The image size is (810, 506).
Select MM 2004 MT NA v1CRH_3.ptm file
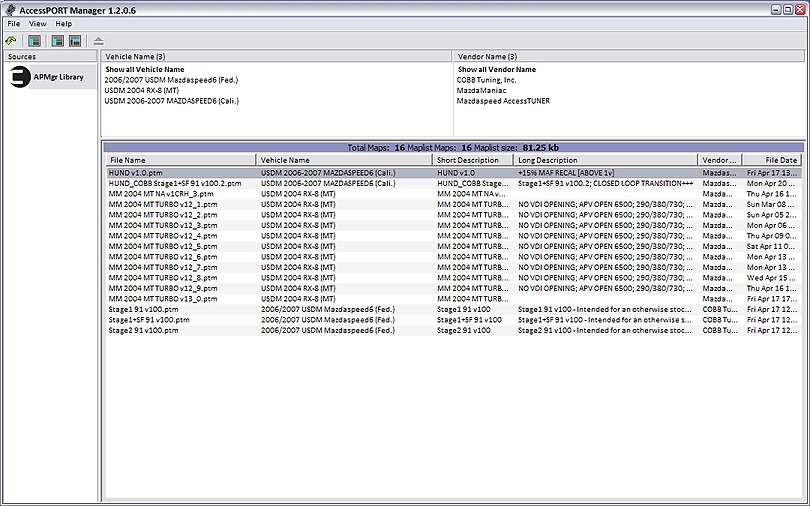pyautogui.click(x=161, y=194)
